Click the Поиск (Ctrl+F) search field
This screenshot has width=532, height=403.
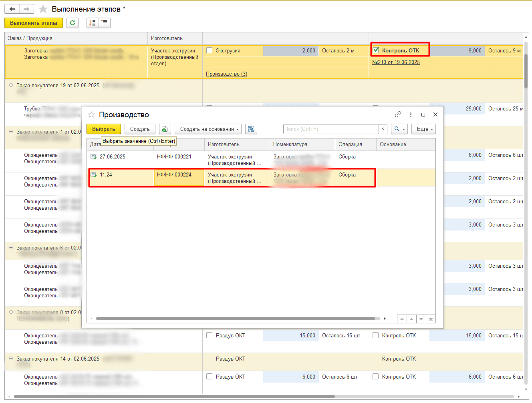tap(330, 129)
